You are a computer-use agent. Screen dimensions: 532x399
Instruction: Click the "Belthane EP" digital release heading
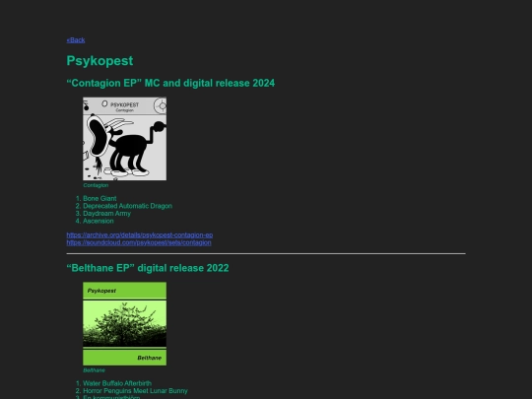(148, 268)
